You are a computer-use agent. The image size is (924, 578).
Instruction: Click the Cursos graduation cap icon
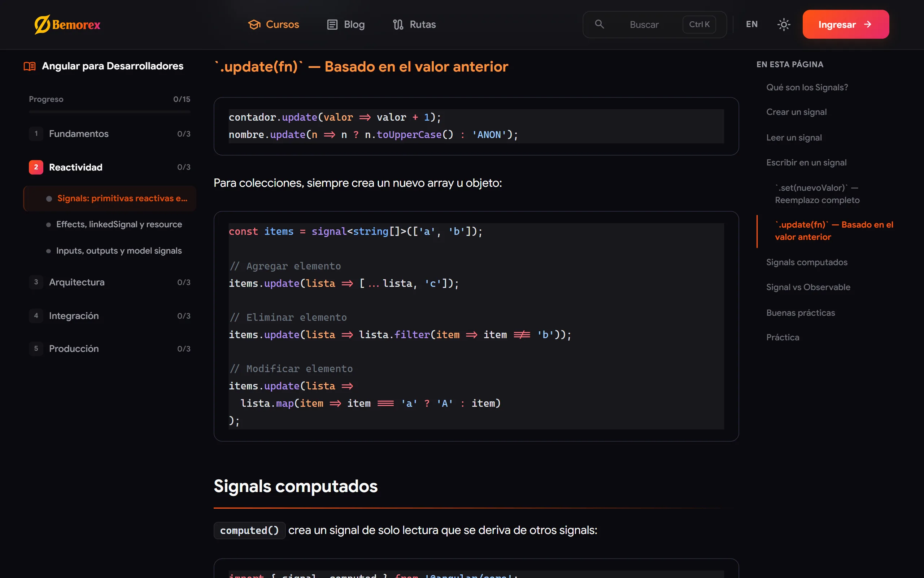pos(254,25)
